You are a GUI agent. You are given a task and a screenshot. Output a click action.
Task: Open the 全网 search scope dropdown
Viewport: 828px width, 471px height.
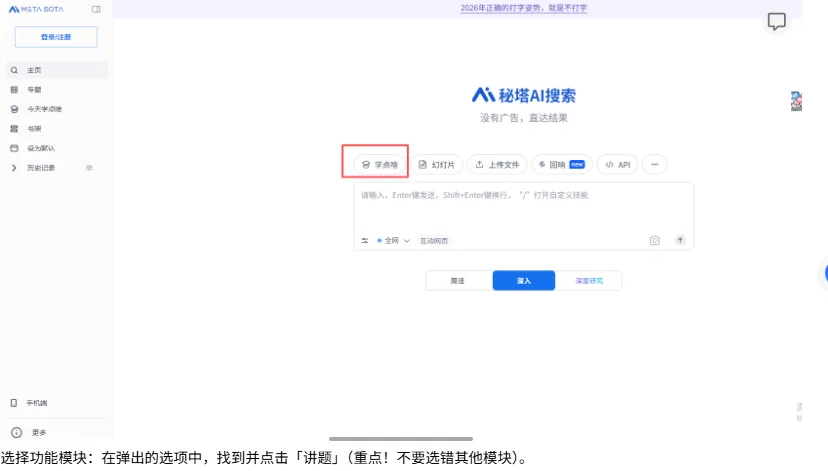393,241
